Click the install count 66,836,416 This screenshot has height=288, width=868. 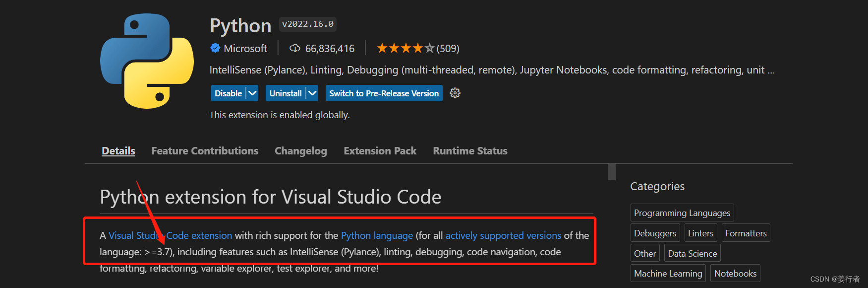click(330, 49)
